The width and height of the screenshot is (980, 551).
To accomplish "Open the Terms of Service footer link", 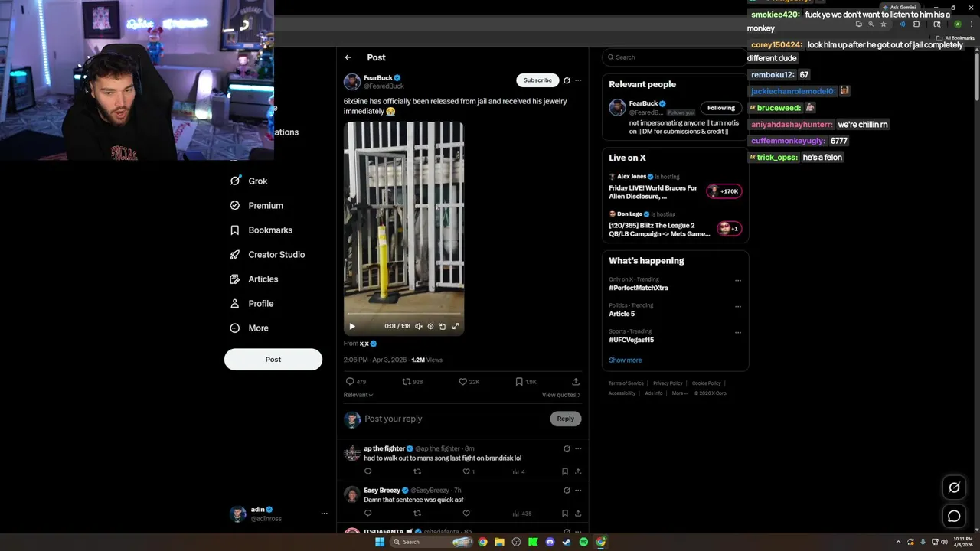I will [626, 383].
